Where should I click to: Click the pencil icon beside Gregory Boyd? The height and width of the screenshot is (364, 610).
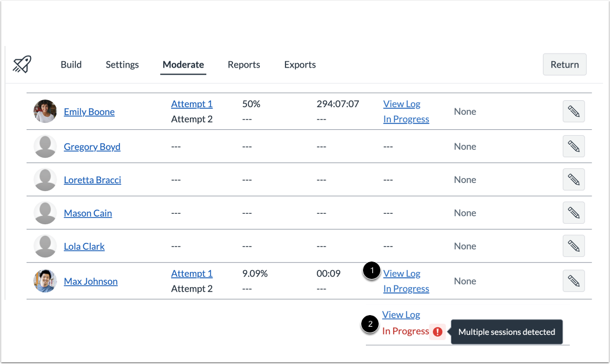[573, 146]
